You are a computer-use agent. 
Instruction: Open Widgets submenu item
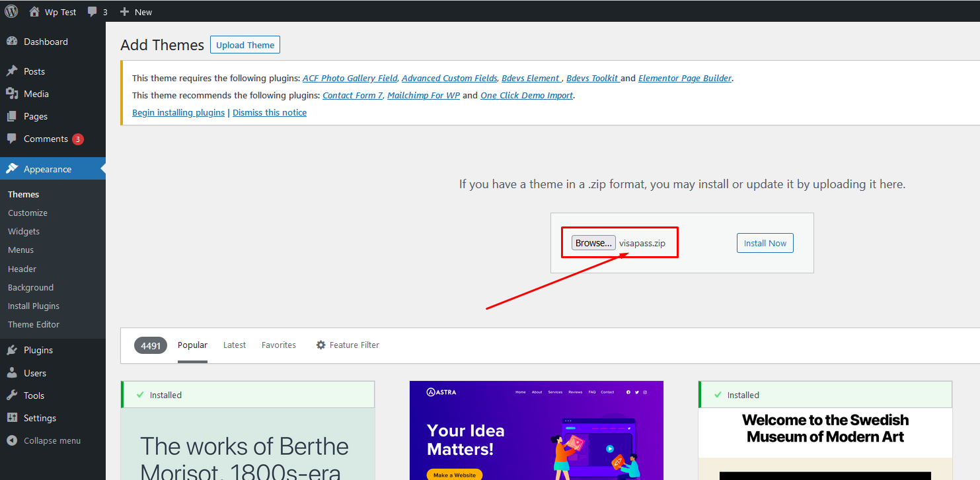coord(24,231)
